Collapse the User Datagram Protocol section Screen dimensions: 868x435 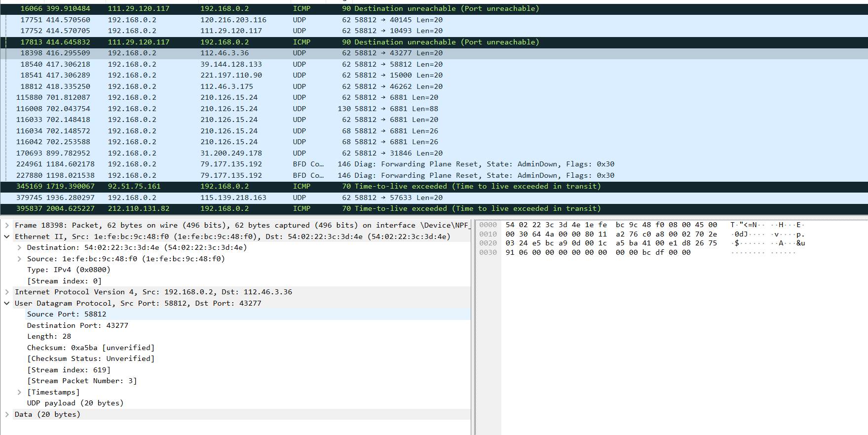tap(7, 303)
